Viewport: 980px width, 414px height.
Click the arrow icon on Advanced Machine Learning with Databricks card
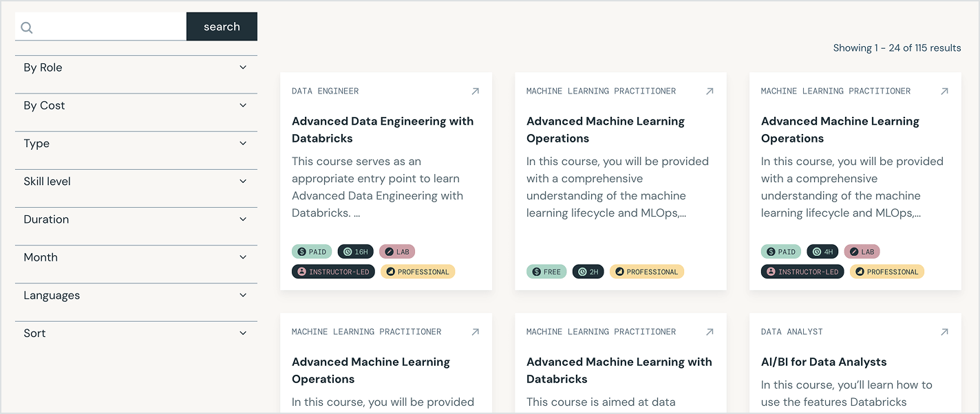[x=710, y=332]
